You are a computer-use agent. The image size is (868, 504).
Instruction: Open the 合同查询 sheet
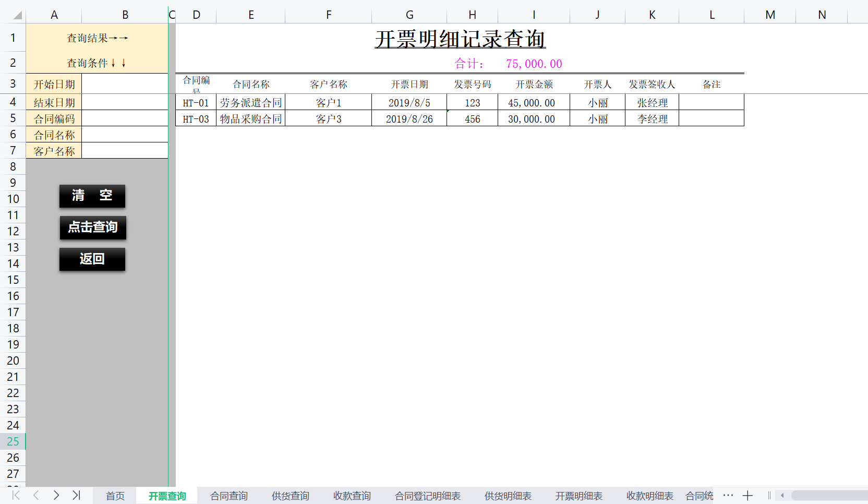click(228, 496)
